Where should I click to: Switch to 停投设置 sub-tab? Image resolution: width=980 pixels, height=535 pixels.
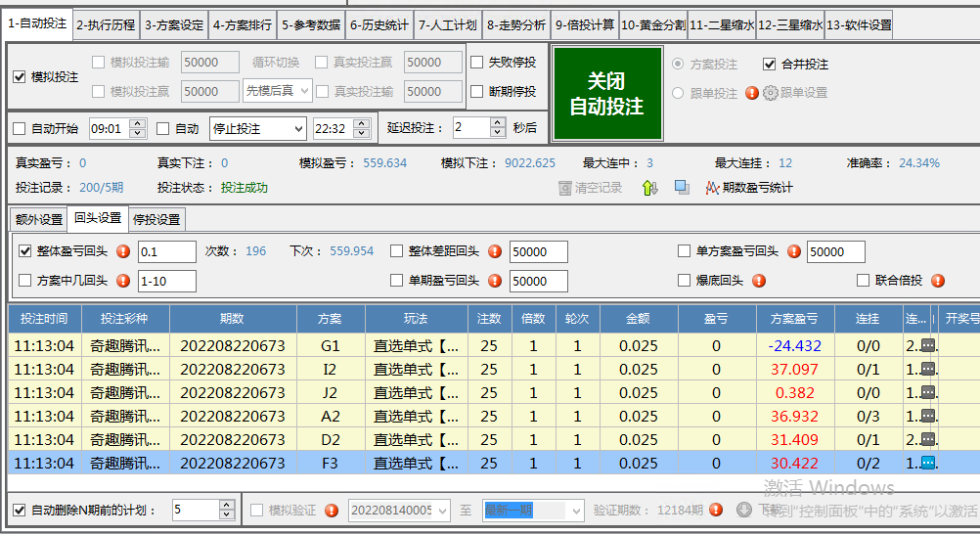[156, 219]
